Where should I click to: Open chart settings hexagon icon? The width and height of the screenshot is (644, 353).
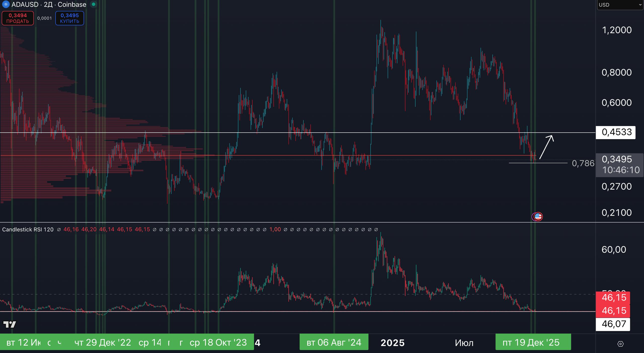click(620, 344)
